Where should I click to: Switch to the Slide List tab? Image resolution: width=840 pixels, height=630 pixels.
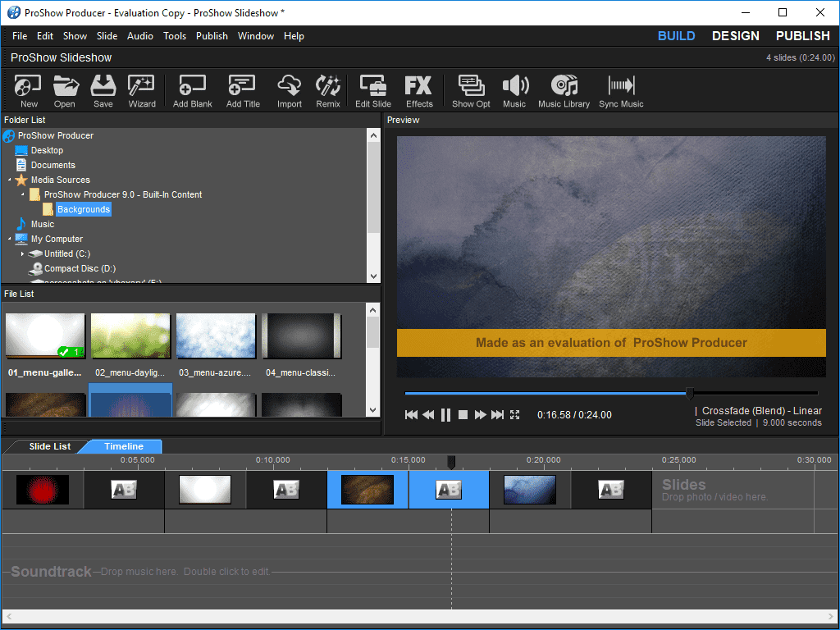[x=49, y=446]
